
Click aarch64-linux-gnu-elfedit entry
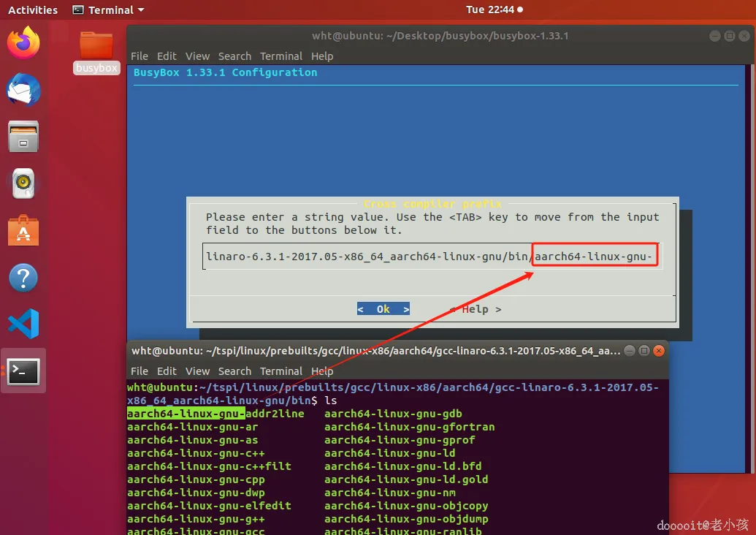point(209,506)
